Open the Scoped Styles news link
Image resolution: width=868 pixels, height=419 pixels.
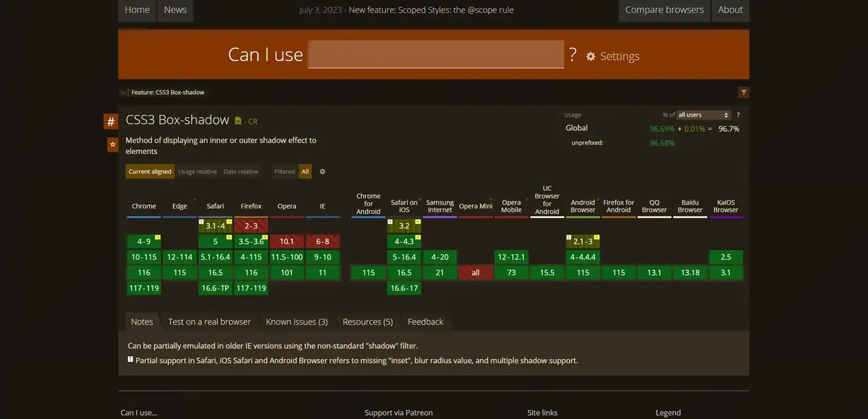coord(431,10)
